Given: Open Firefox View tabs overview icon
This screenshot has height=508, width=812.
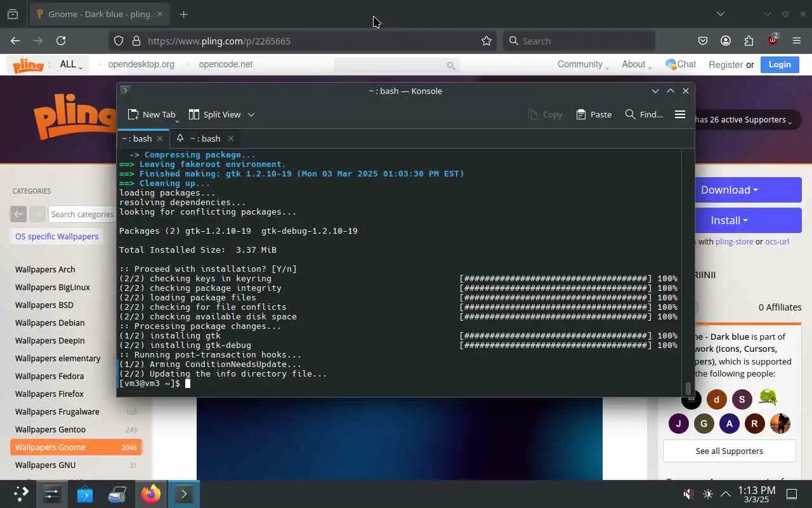Looking at the screenshot, I should click(x=13, y=14).
